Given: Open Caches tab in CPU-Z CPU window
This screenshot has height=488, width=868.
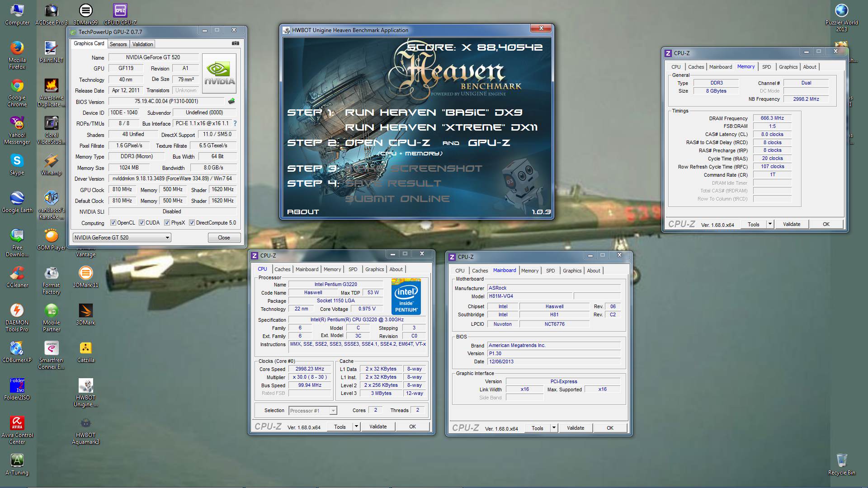Looking at the screenshot, I should coord(283,269).
